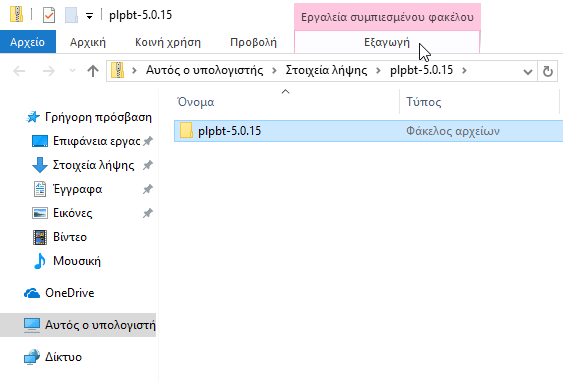Click pin icon beside Στοιχεία λήψης
The height and width of the screenshot is (382, 563).
pyautogui.click(x=148, y=165)
